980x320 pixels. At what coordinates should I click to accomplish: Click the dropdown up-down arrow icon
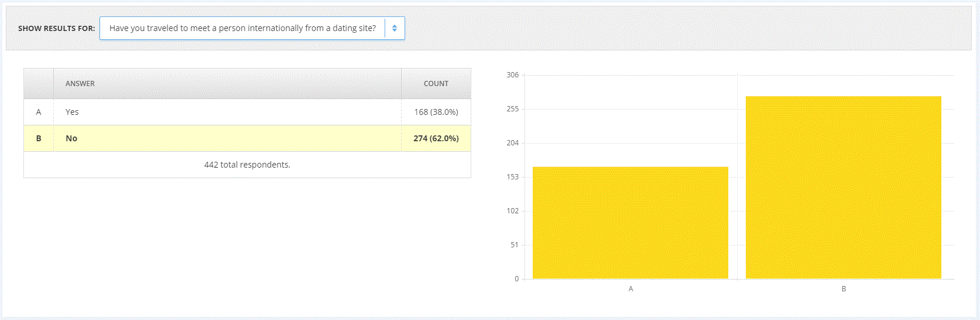pos(395,28)
